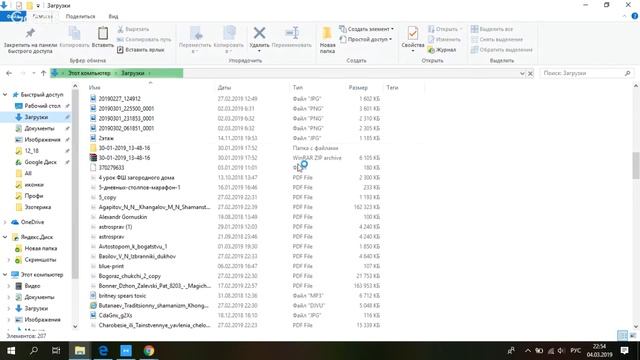Open Task View on taskbar
This screenshot has width=640, height=360.
(x=56, y=351)
